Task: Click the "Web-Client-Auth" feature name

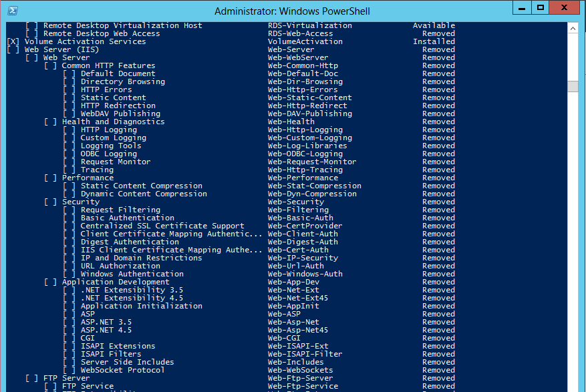Action: [x=303, y=234]
